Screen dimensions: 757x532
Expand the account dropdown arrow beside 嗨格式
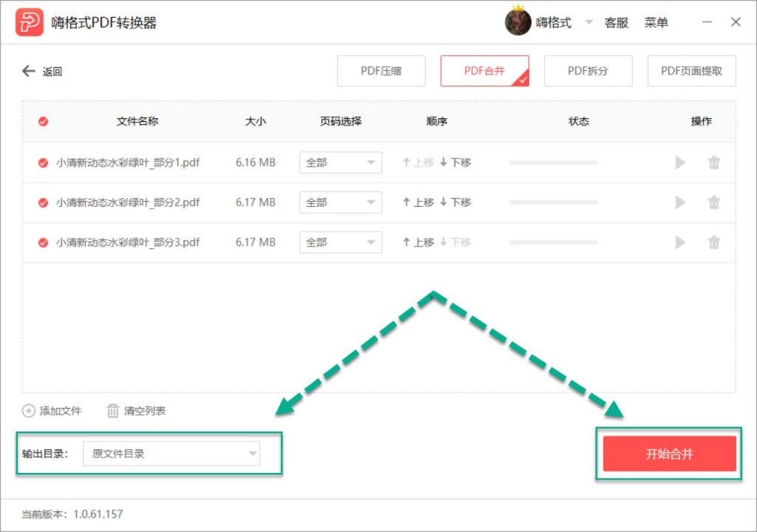tap(588, 21)
